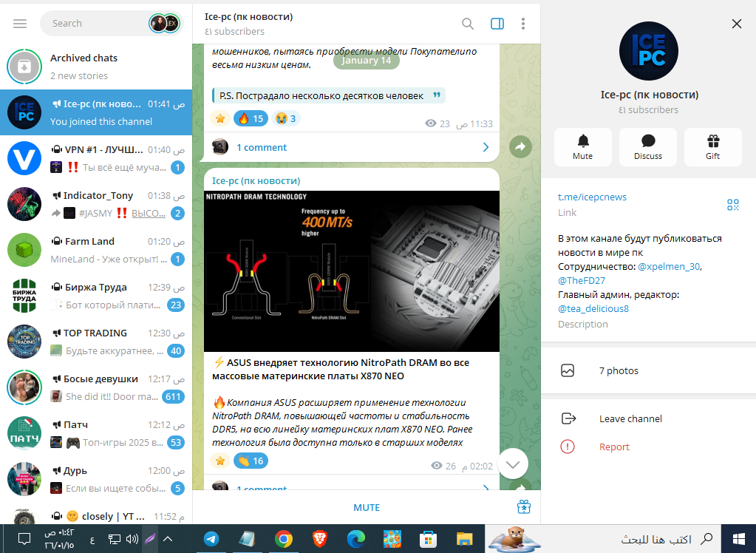Toggle the right info sidebar panel

[497, 24]
